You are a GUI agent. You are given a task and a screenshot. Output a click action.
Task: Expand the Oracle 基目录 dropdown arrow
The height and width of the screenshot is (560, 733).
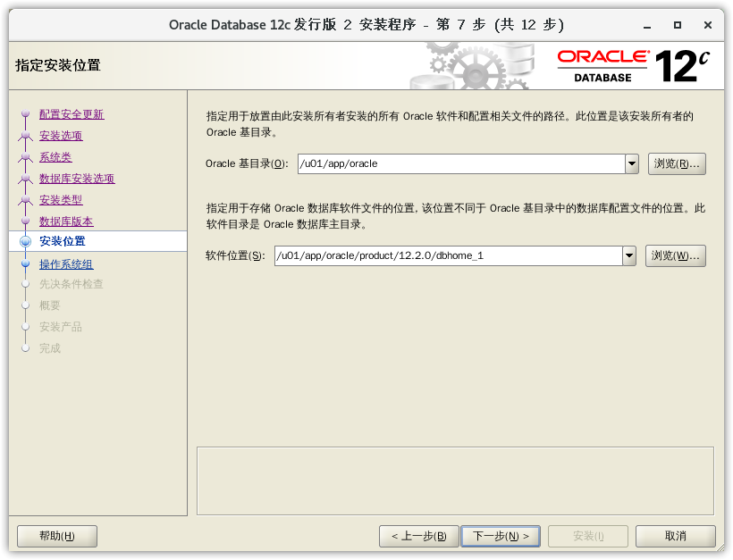pyautogui.click(x=631, y=164)
